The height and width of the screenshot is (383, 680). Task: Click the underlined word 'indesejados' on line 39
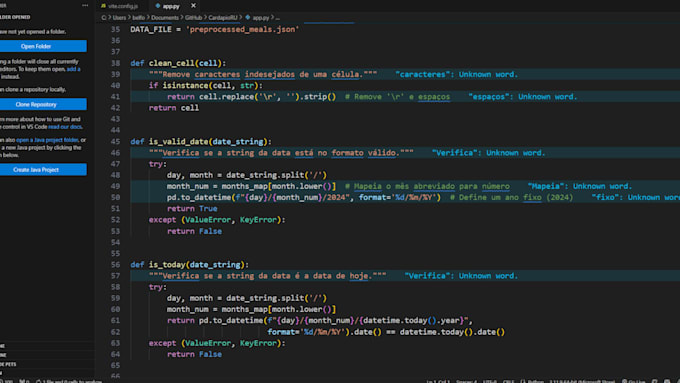point(270,74)
